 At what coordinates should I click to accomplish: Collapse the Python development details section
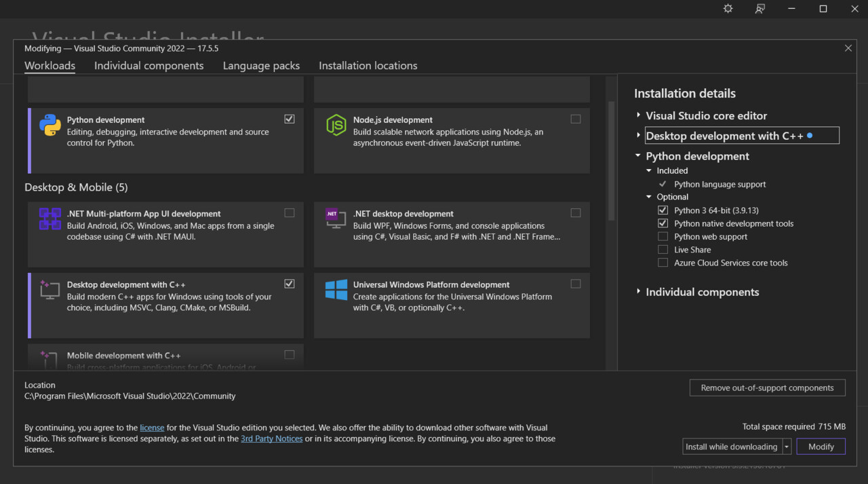click(x=638, y=156)
